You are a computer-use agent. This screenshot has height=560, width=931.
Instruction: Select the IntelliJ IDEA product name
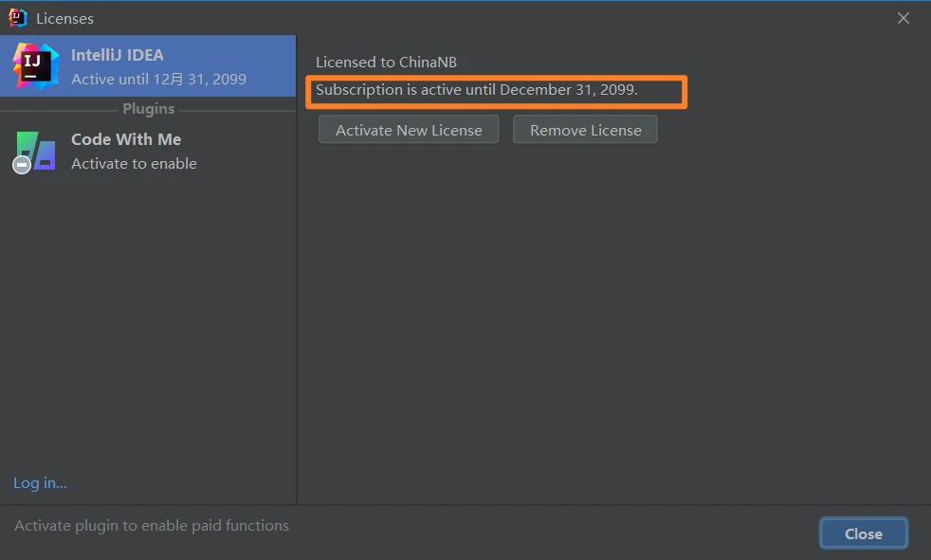click(x=118, y=55)
